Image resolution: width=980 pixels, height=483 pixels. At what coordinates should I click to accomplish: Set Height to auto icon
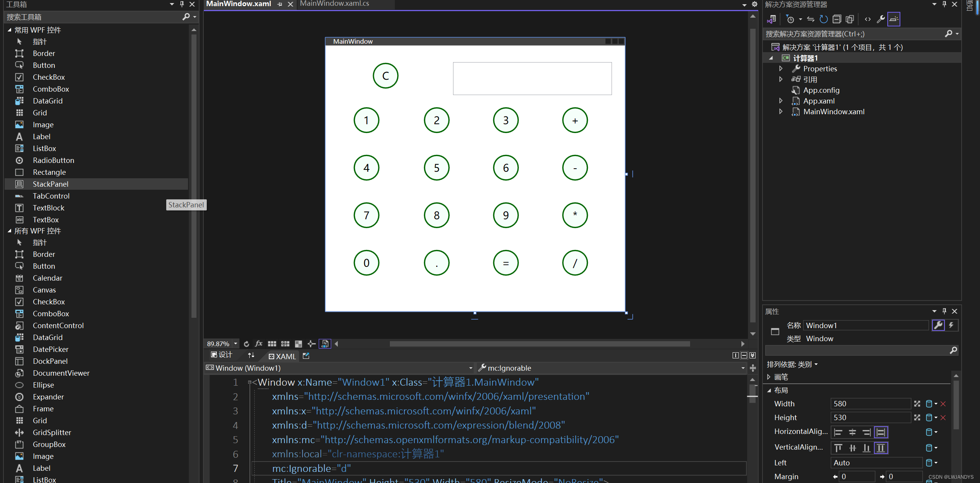pyautogui.click(x=917, y=417)
